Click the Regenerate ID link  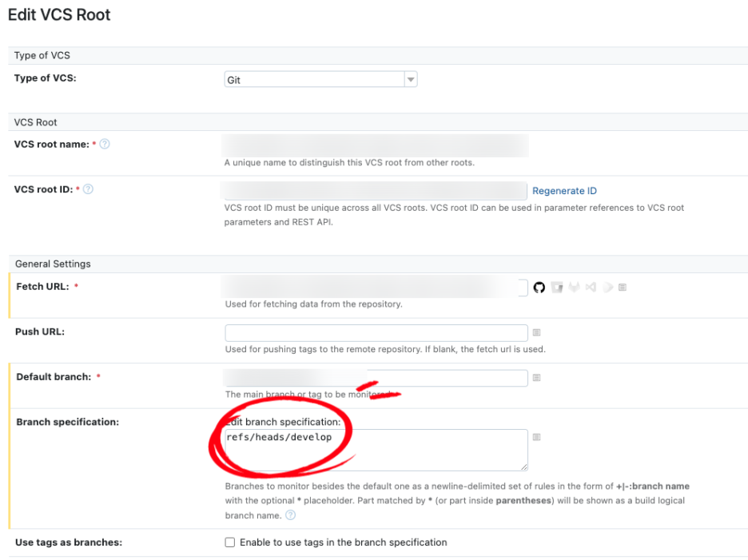coord(564,191)
